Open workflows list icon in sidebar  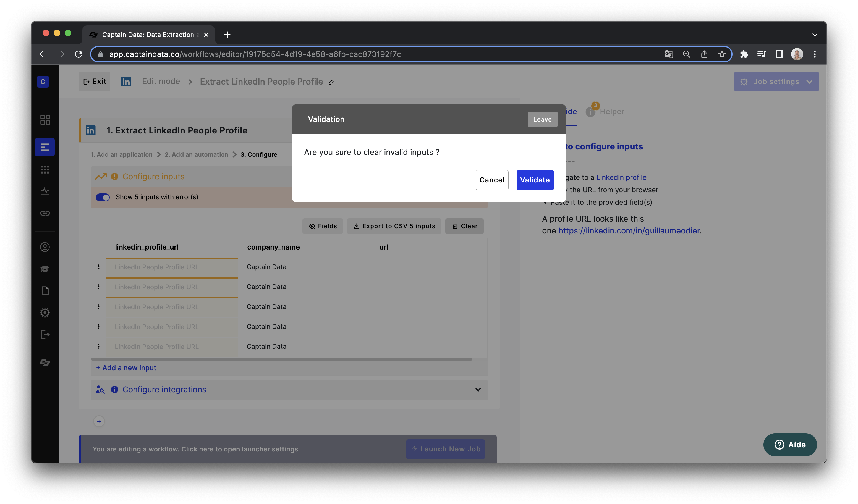45,147
